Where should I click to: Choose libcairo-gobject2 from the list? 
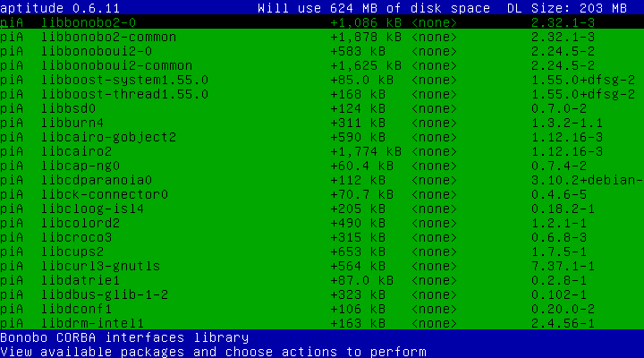(108, 137)
